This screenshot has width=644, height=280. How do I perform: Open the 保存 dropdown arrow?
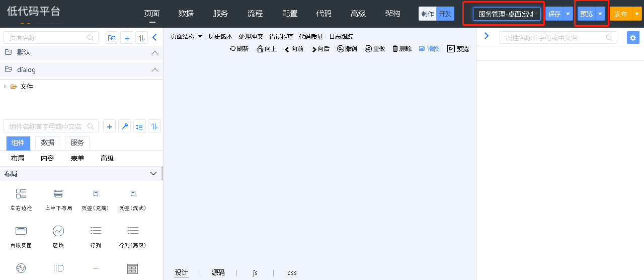coord(568,14)
